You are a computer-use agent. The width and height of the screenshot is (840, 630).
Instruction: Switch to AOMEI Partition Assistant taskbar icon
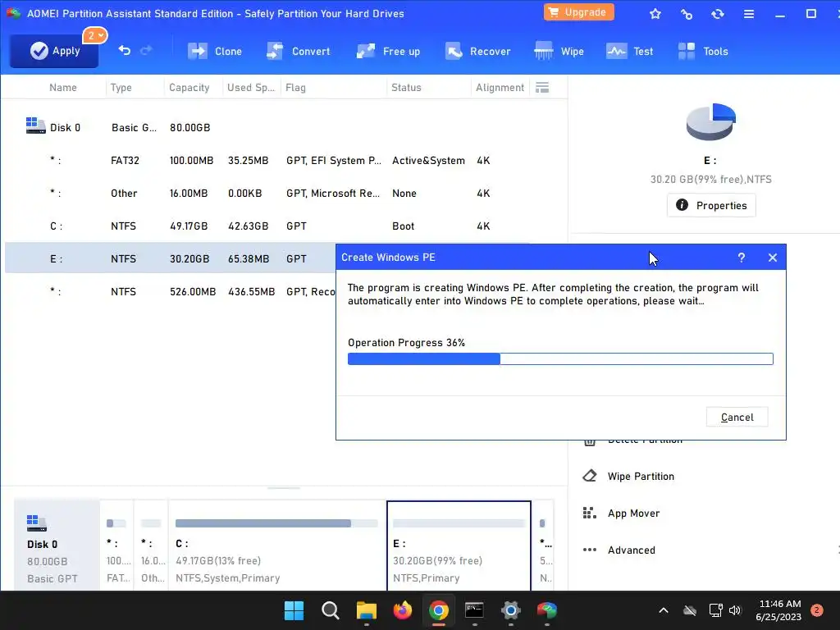[x=547, y=610]
